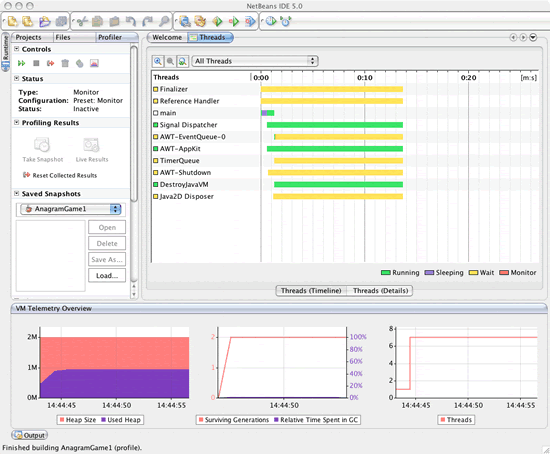Click the zoom in magnifier above Threads timeline
Image resolution: width=550 pixels, height=454 pixels.
pos(158,61)
